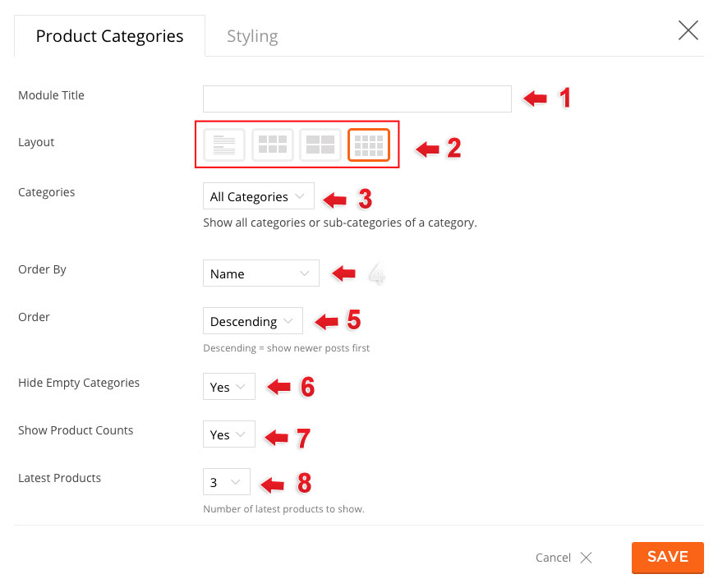Viewport: 718px width, 588px height.
Task: Click the chevron arrow in Order By dropdown
Action: coord(304,273)
